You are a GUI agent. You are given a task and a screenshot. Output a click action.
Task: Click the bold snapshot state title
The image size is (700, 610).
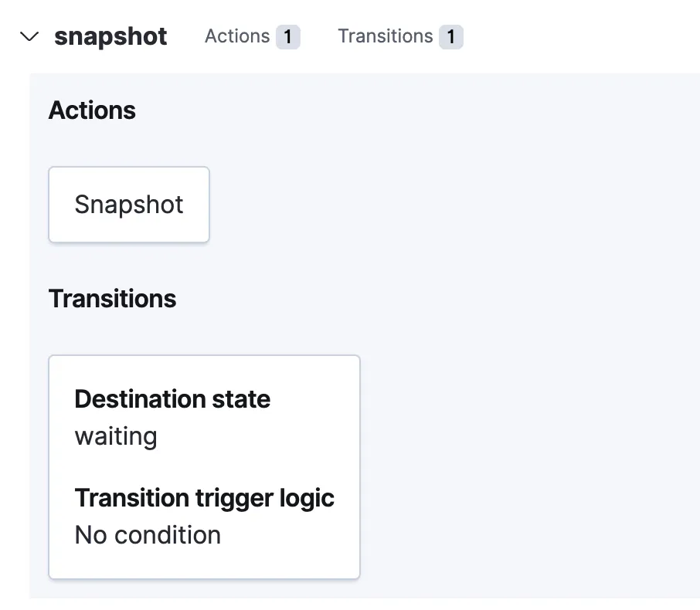pyautogui.click(x=110, y=37)
